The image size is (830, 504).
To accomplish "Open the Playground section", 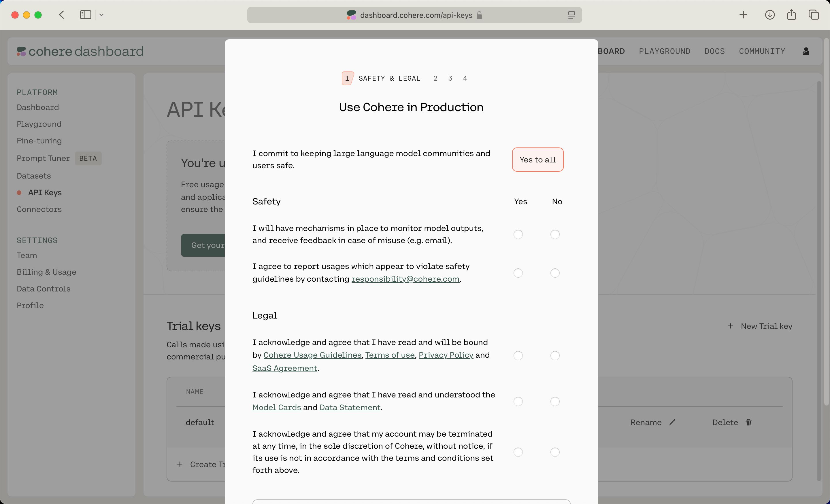I will coord(39,124).
